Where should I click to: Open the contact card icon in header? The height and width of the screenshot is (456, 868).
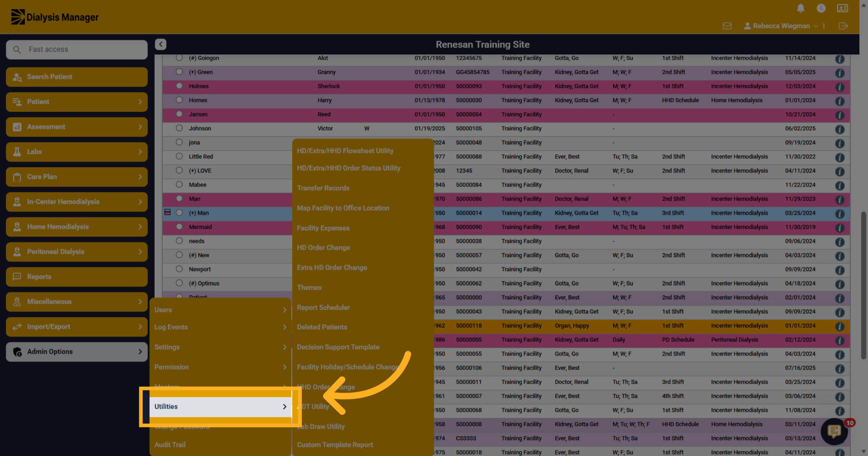click(842, 8)
